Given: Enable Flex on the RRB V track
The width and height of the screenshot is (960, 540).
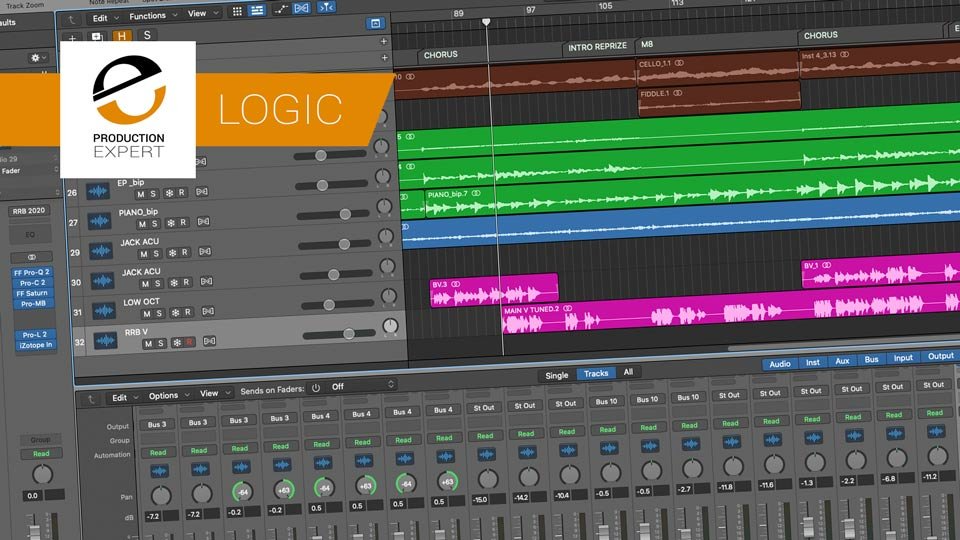Looking at the screenshot, I should pos(209,341).
